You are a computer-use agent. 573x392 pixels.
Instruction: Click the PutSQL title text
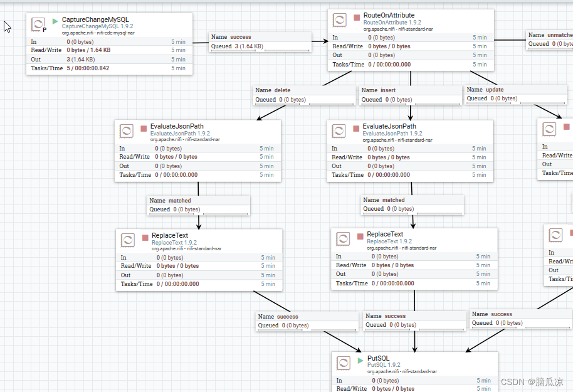coord(378,358)
